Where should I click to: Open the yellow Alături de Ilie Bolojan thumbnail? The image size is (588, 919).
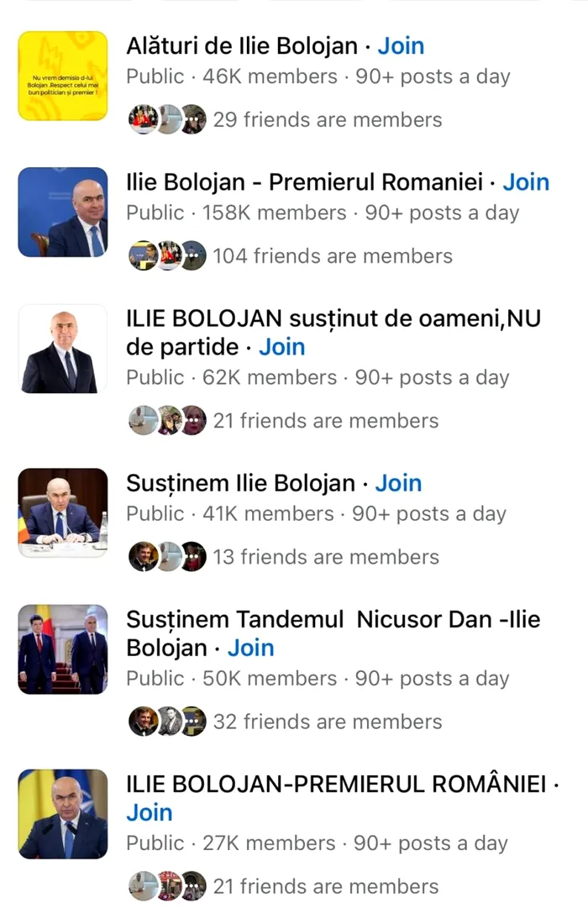pyautogui.click(x=63, y=76)
